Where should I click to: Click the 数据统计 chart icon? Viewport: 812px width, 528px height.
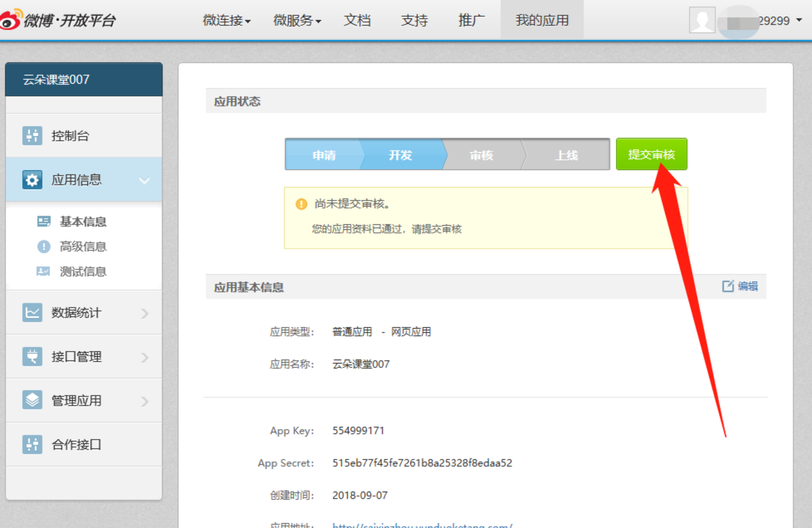click(32, 312)
